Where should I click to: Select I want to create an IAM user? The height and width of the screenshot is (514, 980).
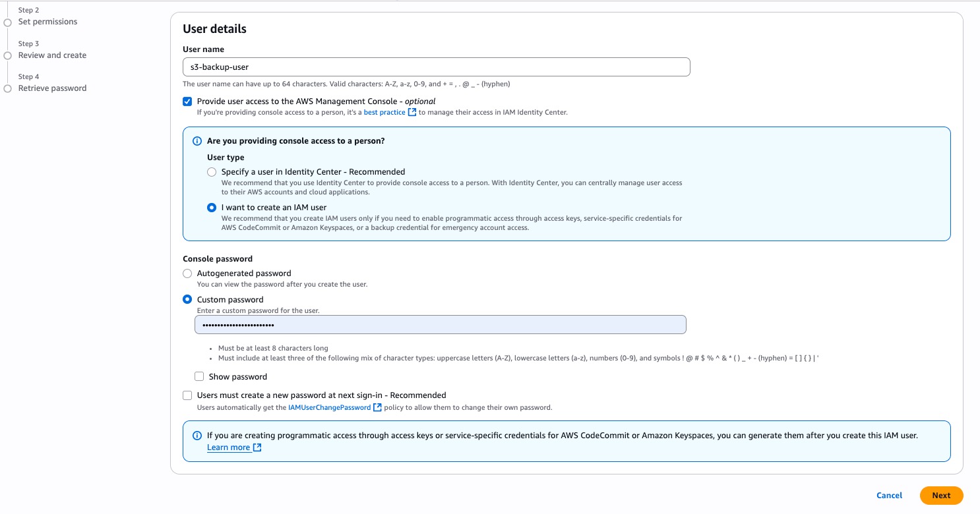(x=212, y=208)
